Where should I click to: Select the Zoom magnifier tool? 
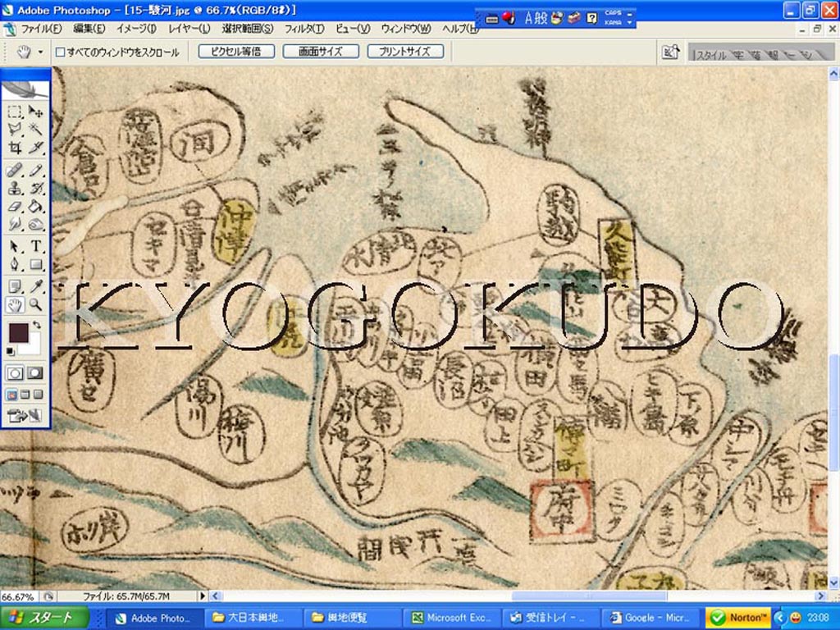coord(35,305)
